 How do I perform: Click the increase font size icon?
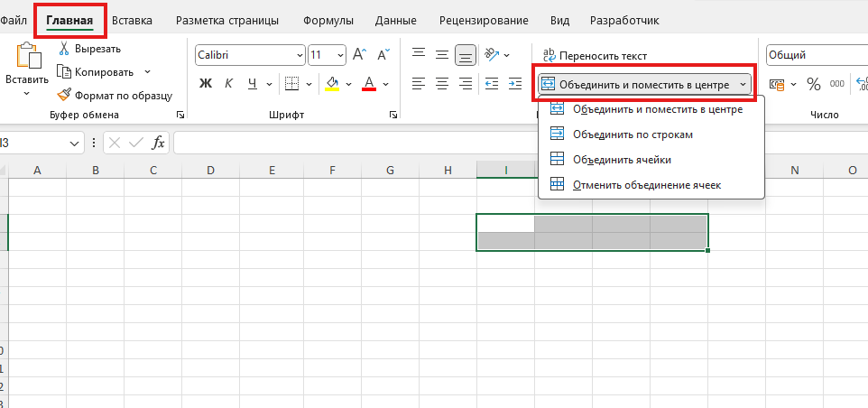click(359, 55)
